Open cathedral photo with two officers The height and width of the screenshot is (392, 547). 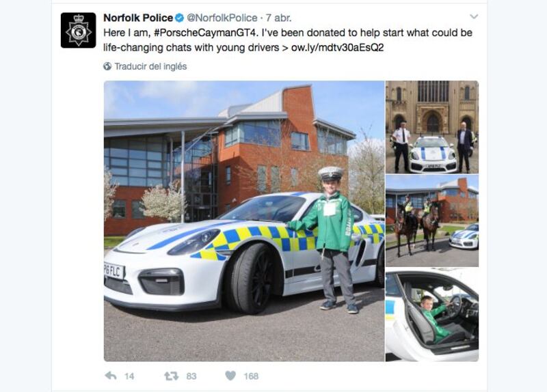pos(432,127)
